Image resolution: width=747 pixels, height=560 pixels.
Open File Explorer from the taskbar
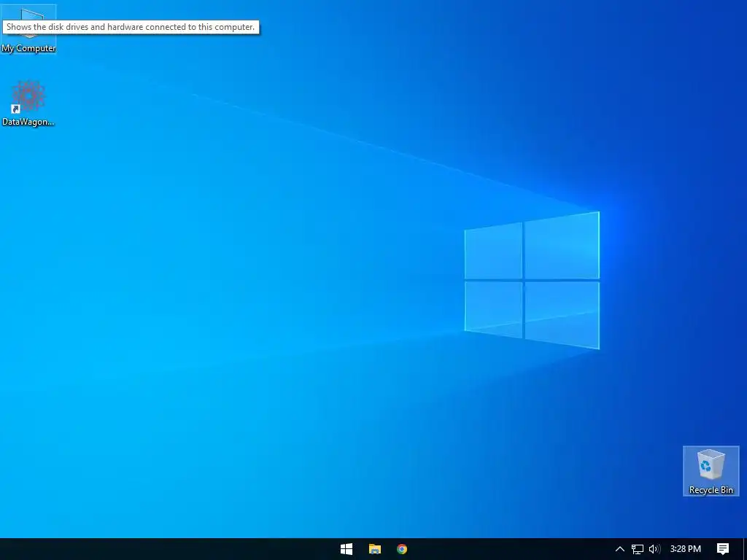[374, 549]
